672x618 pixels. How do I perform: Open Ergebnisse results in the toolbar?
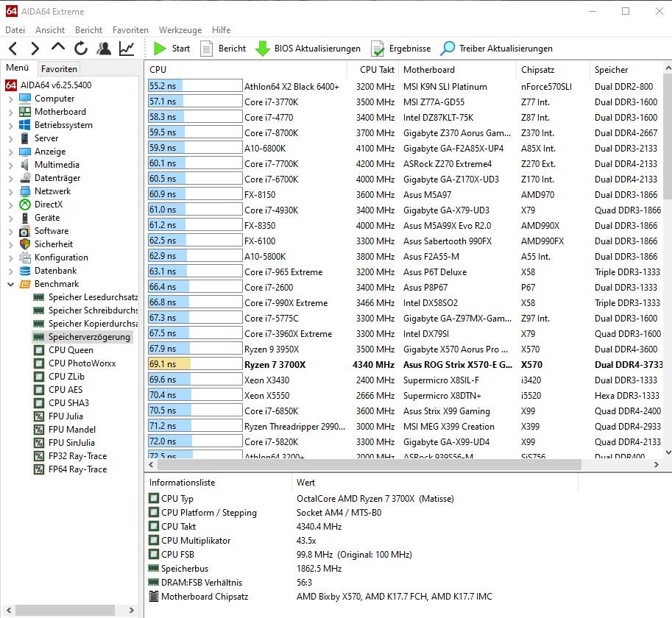pyautogui.click(x=400, y=49)
